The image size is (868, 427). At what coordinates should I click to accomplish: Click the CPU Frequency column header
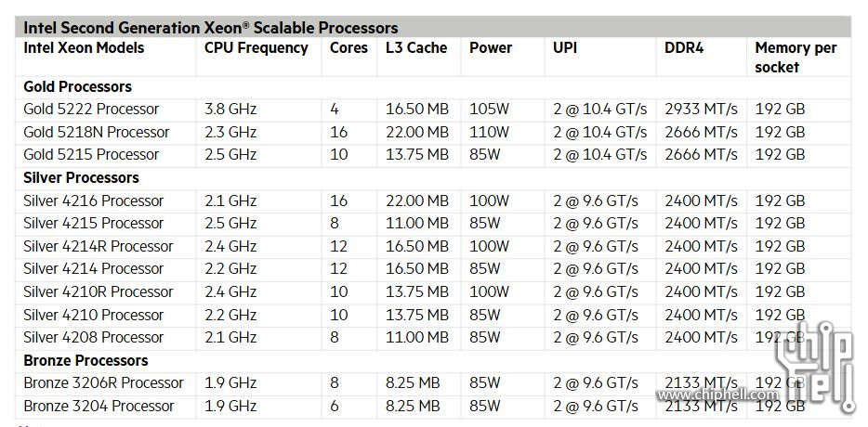click(256, 47)
